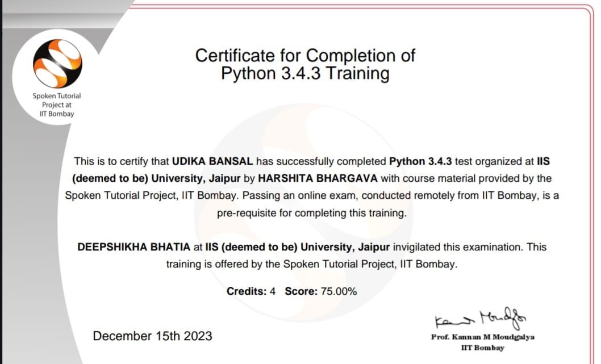Click "IIS (deemed to be) University, Jaipur" in the invigilator line

[298, 247]
